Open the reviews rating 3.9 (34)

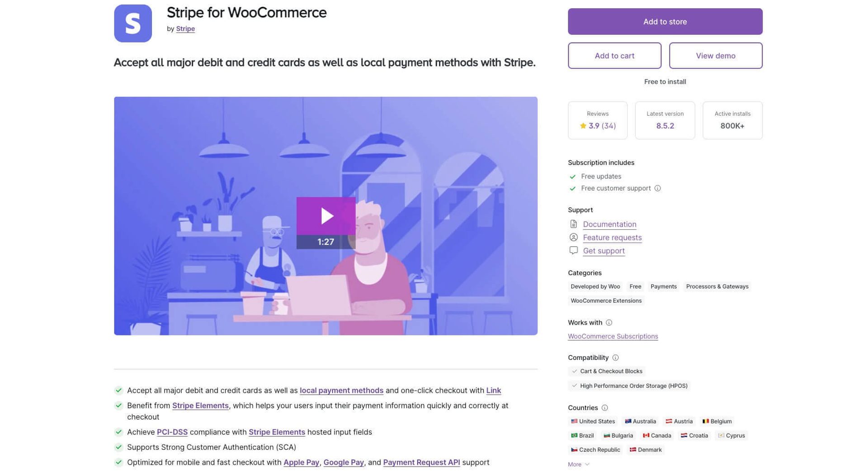pos(598,126)
